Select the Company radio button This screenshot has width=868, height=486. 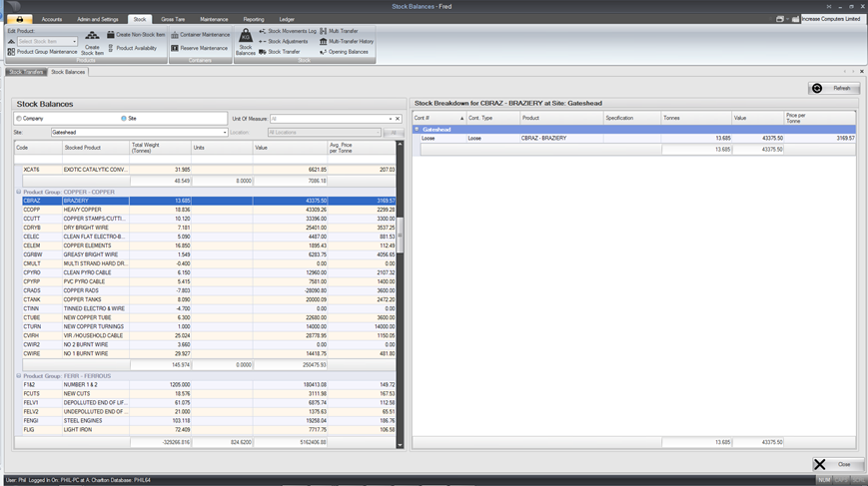point(19,119)
